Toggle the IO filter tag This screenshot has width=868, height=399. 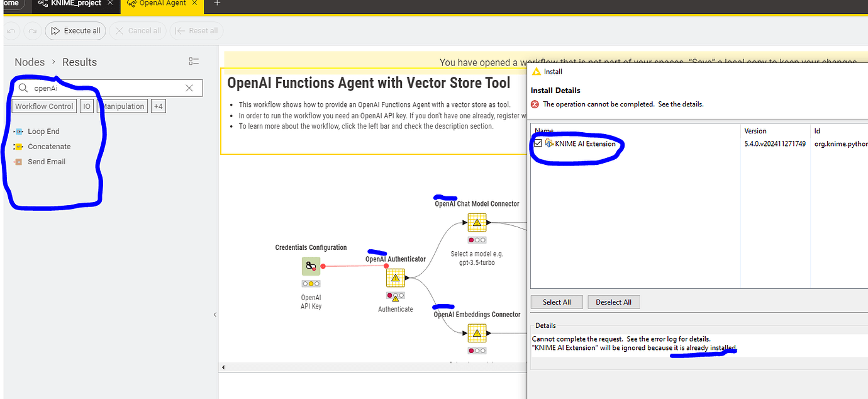(87, 106)
